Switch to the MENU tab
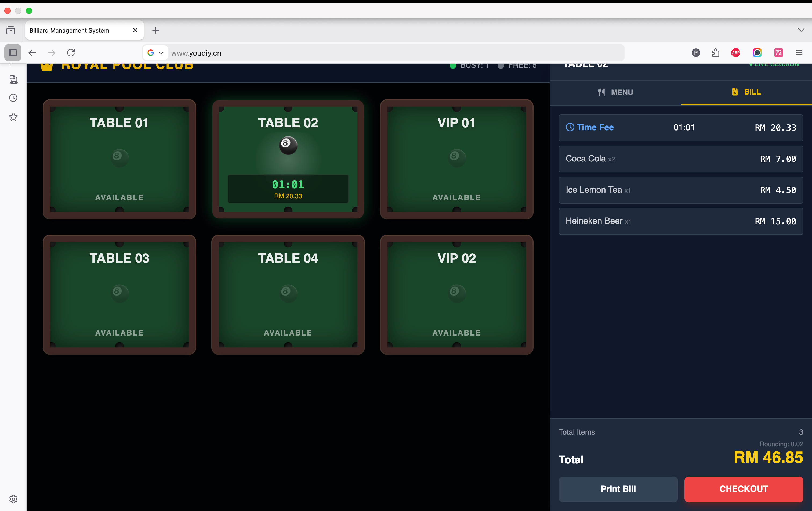The width and height of the screenshot is (812, 511). click(x=615, y=92)
